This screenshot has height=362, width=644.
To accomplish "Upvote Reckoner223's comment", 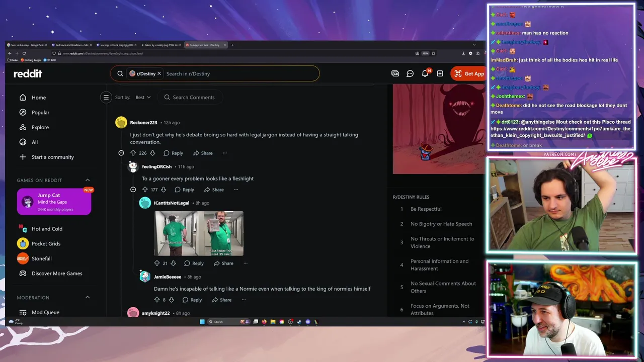I will point(133,153).
